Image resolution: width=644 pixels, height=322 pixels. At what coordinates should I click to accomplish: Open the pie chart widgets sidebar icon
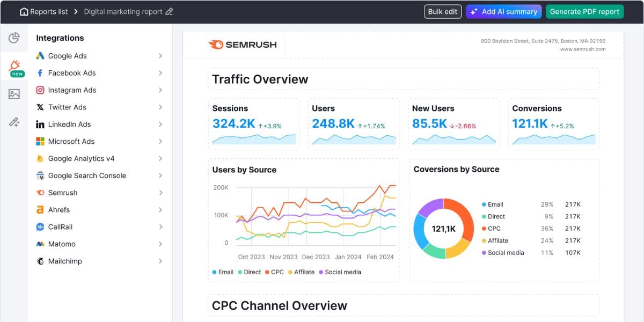(x=14, y=38)
